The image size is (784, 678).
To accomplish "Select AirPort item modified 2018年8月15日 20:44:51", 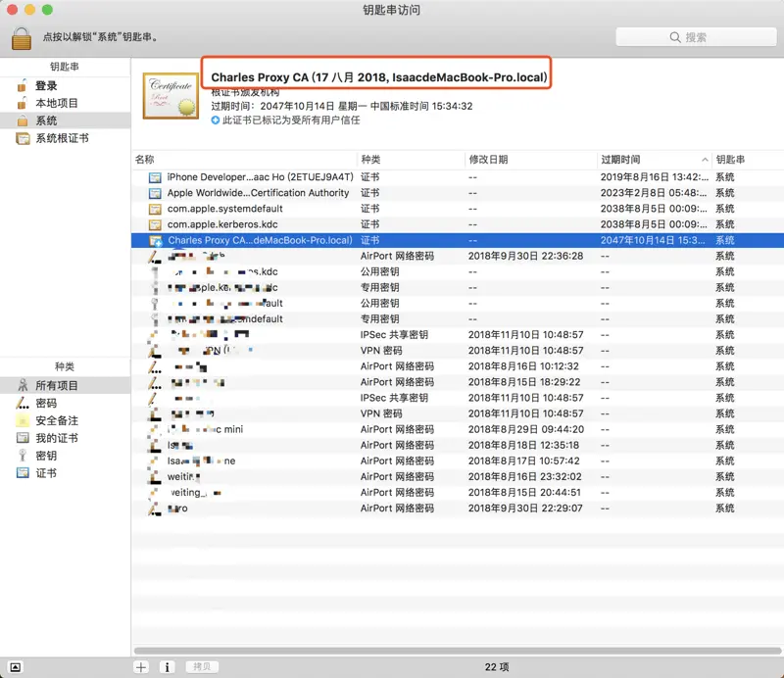I will [x=458, y=493].
